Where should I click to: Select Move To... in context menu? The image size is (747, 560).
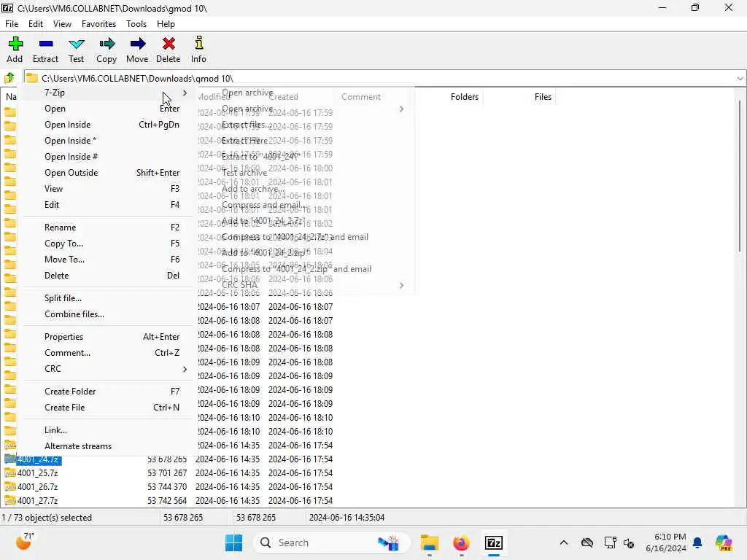pyautogui.click(x=107, y=260)
